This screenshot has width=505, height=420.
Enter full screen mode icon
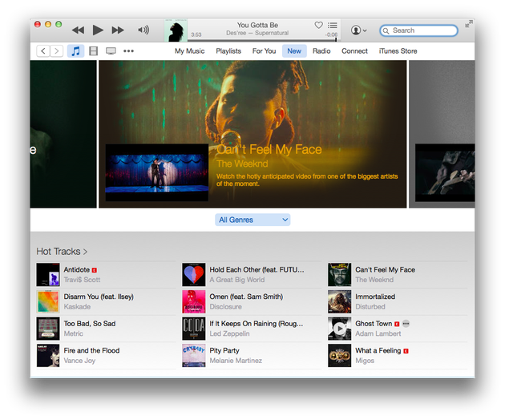469,23
